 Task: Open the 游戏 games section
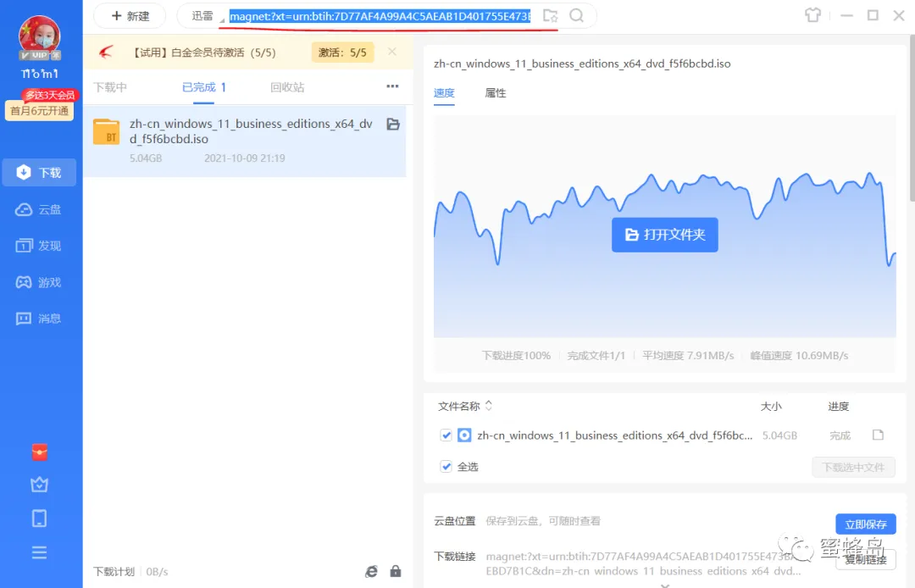(x=39, y=282)
